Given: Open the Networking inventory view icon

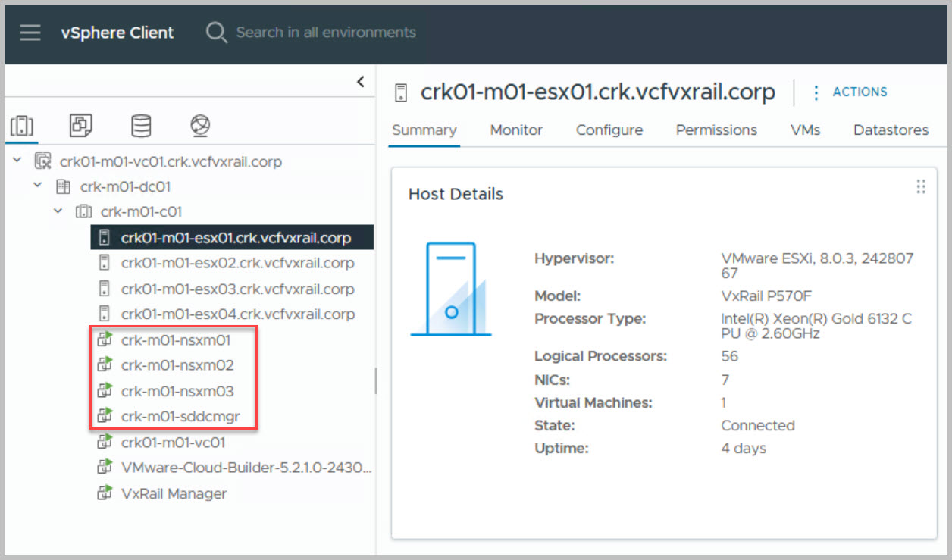Looking at the screenshot, I should pos(200,126).
